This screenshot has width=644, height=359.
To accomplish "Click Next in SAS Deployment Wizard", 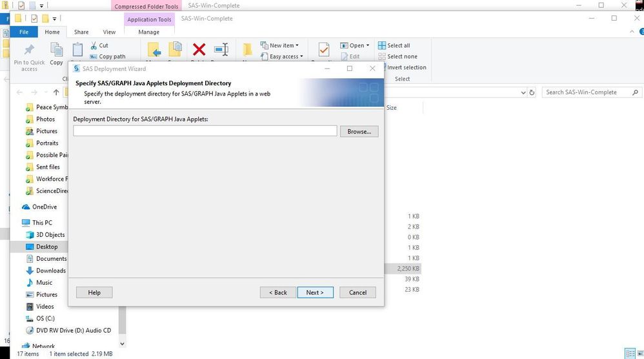I will pos(315,292).
